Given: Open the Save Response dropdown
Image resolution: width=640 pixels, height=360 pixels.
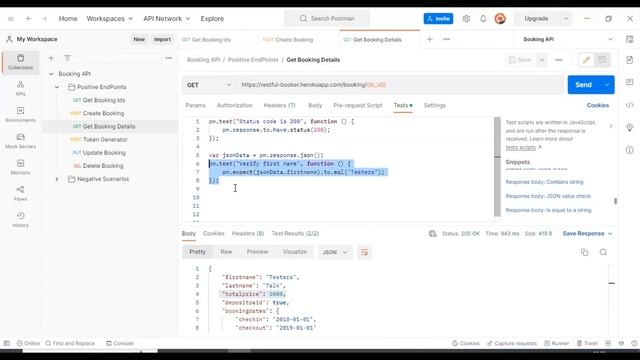Looking at the screenshot, I should tap(587, 233).
